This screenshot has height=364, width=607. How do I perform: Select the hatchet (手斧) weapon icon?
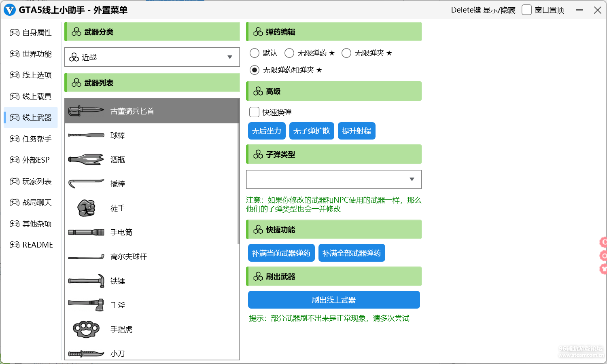click(86, 305)
